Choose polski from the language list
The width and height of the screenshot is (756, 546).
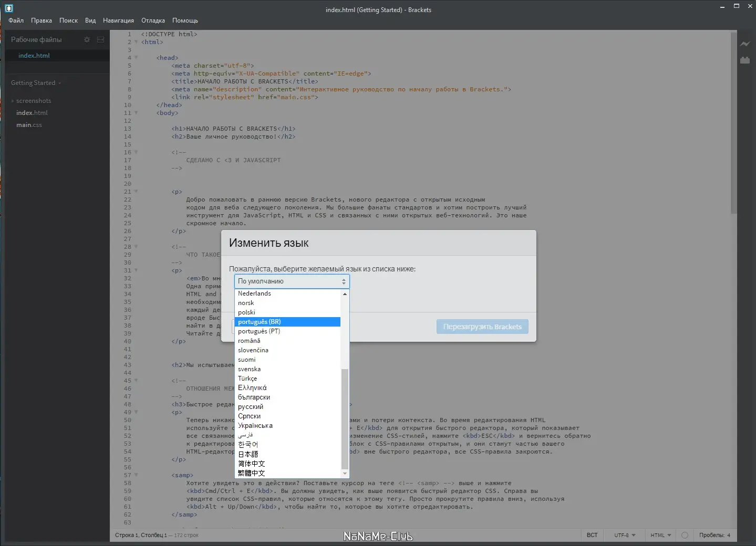pyautogui.click(x=288, y=312)
